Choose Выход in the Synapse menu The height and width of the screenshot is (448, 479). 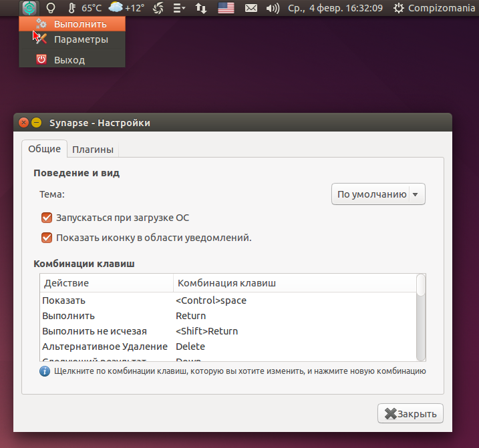pos(72,60)
